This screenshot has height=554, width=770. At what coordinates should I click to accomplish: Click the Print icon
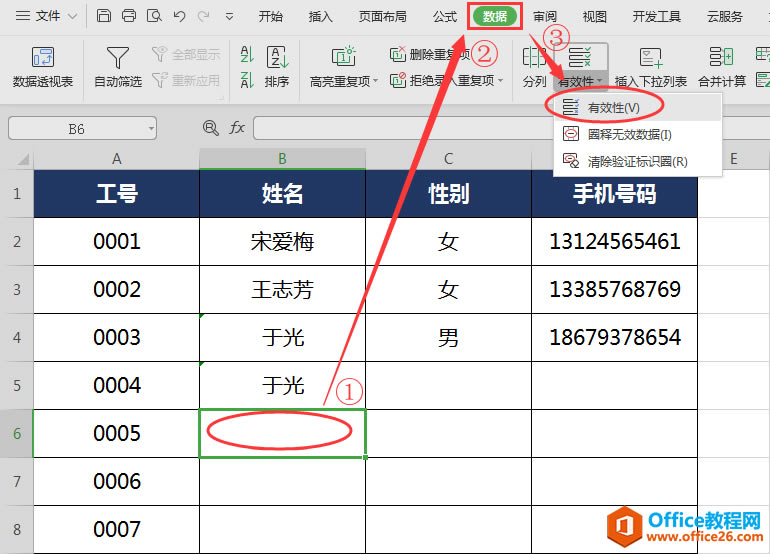[129, 16]
